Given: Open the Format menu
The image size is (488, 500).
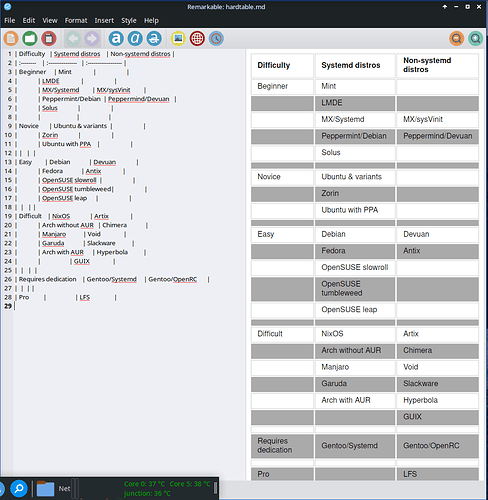Looking at the screenshot, I should click(76, 21).
